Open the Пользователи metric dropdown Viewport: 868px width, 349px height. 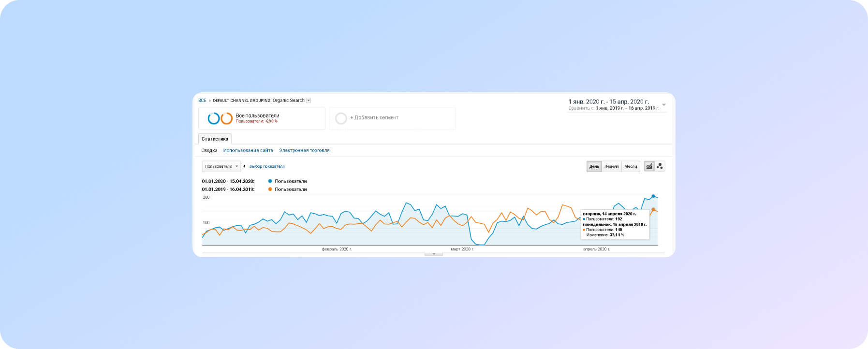click(x=221, y=166)
